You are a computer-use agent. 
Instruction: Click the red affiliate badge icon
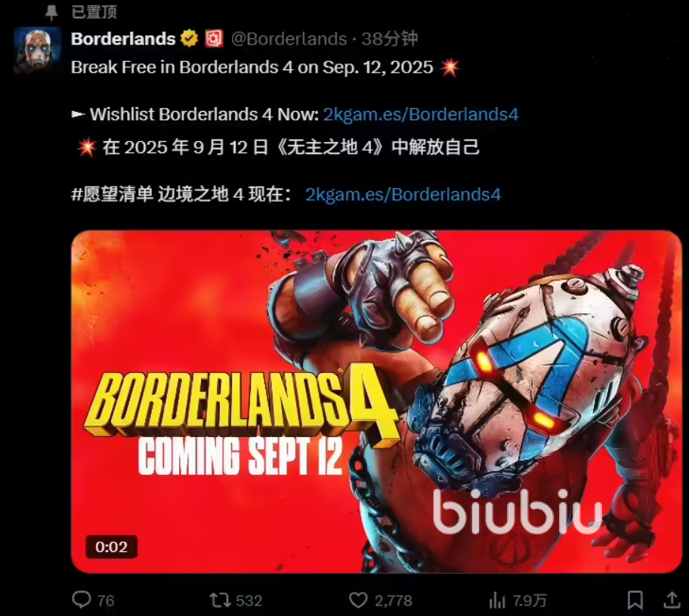(215, 38)
